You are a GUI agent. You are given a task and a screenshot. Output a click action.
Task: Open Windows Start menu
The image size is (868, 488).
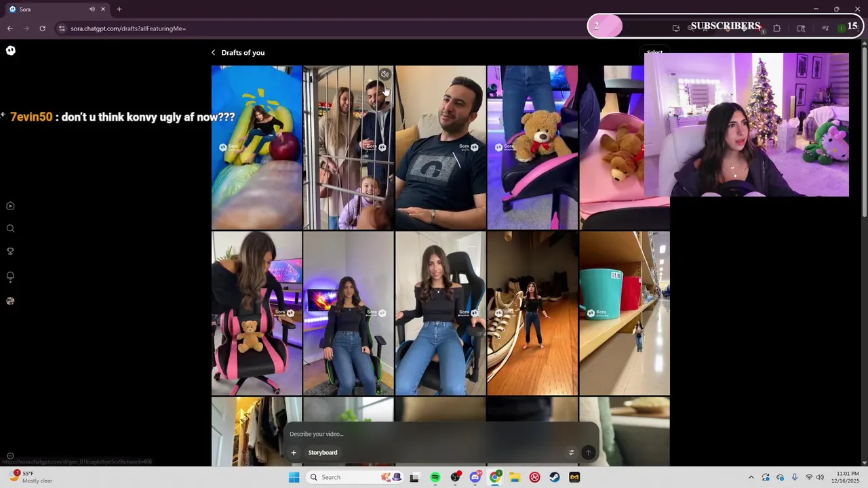click(294, 477)
